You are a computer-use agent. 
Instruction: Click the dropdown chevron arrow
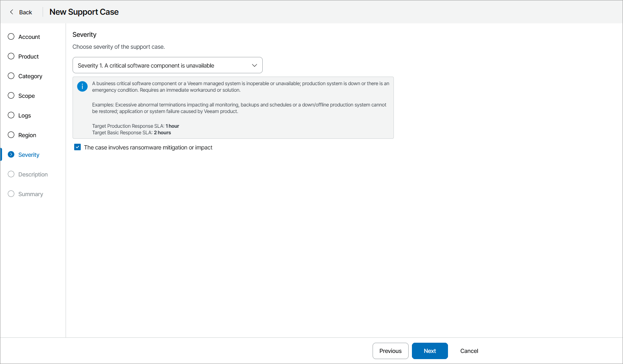pyautogui.click(x=255, y=66)
